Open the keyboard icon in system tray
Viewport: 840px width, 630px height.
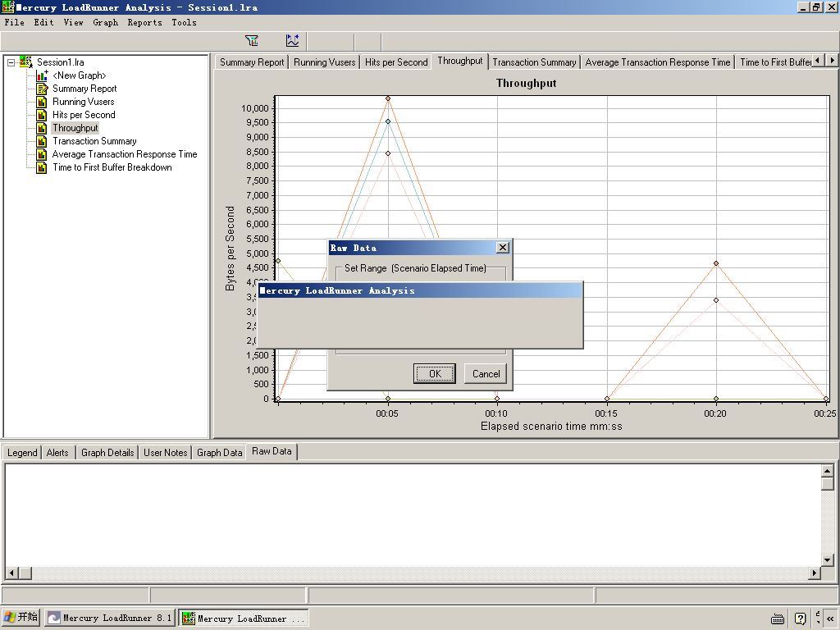[x=778, y=619]
